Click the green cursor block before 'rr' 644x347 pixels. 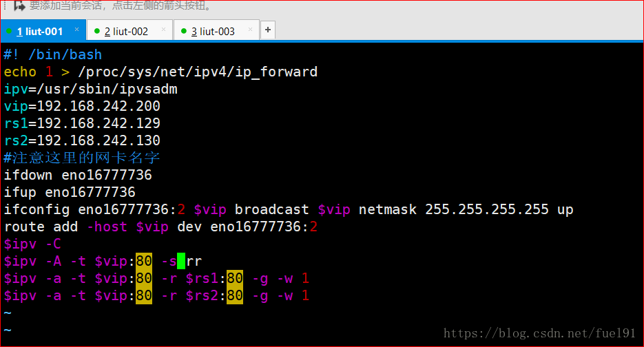tap(181, 261)
